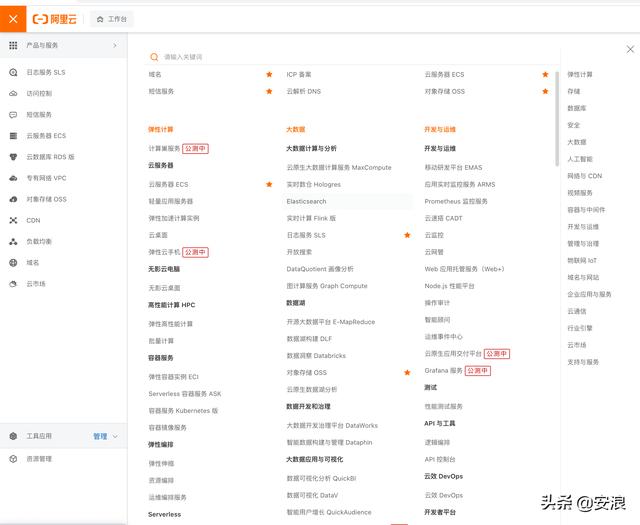Open 数据可视化分析 QuickBI link
This screenshot has width=640, height=525.
321,478
